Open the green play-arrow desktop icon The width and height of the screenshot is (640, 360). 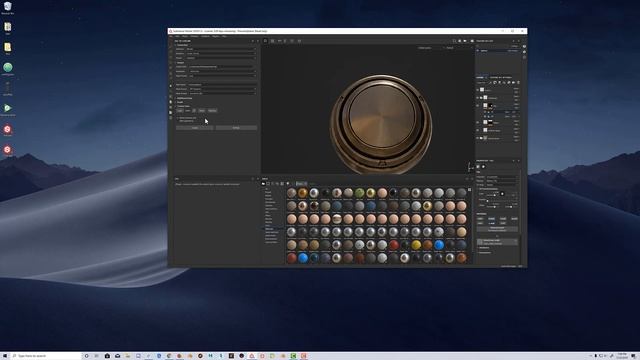point(7,110)
